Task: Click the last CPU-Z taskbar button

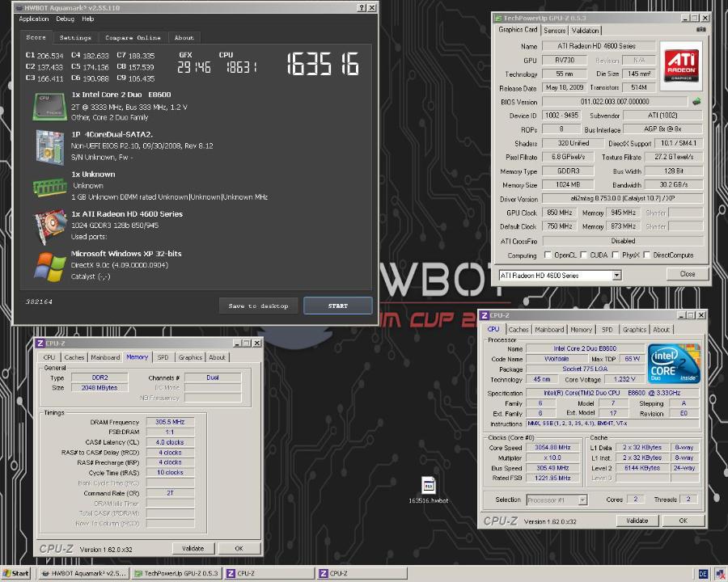Action: pyautogui.click(x=362, y=574)
